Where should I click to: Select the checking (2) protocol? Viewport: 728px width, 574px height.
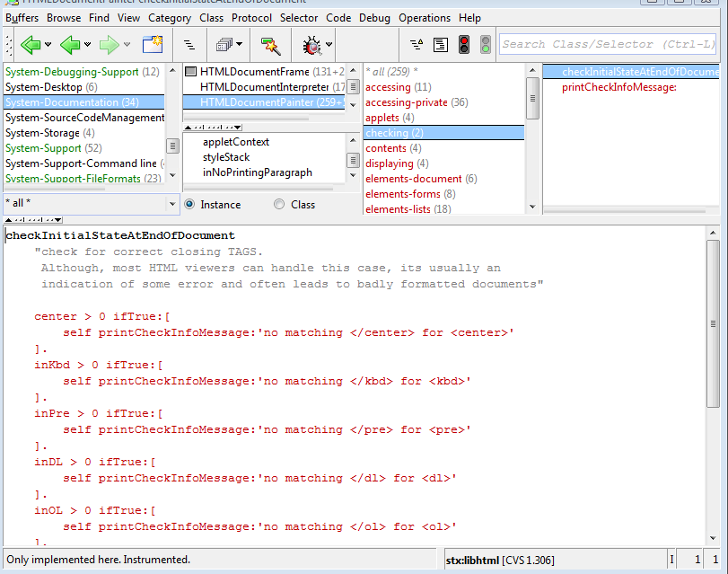(x=443, y=133)
